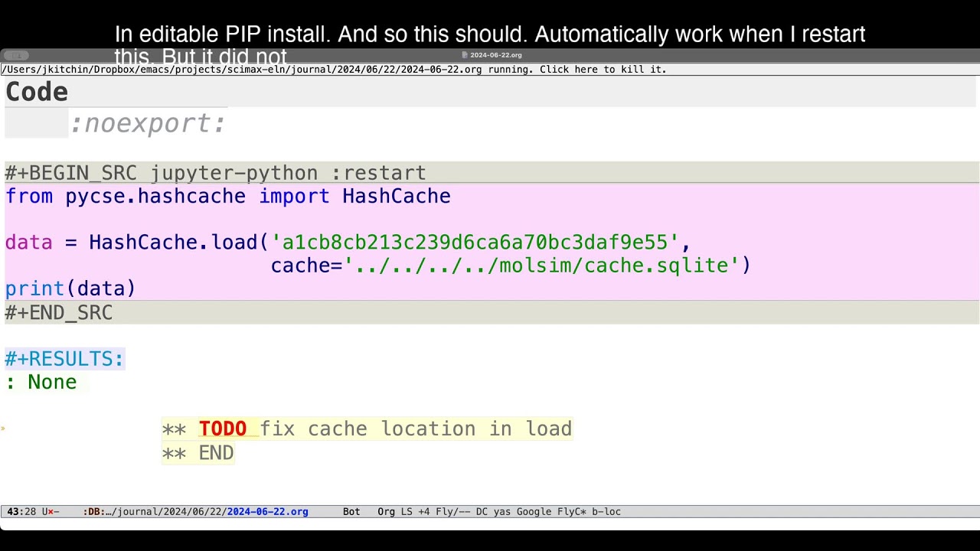980x551 pixels.
Task: Click the Code heading
Action: [37, 92]
